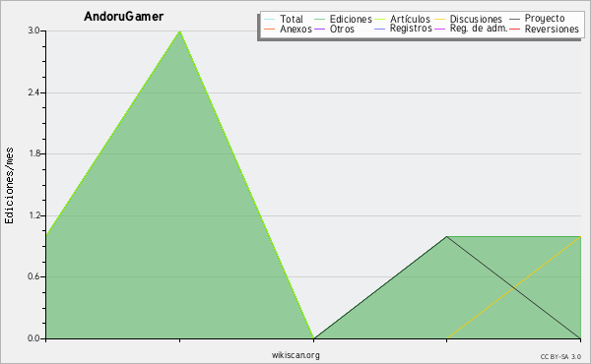This screenshot has width=591, height=364.
Task: Click the 'Ediciones/mes' y-axis label
Action: pos(9,186)
